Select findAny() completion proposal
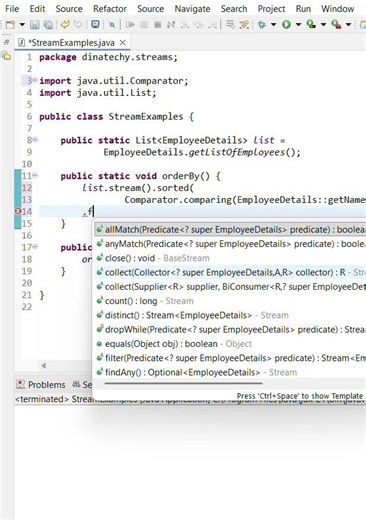366x520 pixels. 230,372
